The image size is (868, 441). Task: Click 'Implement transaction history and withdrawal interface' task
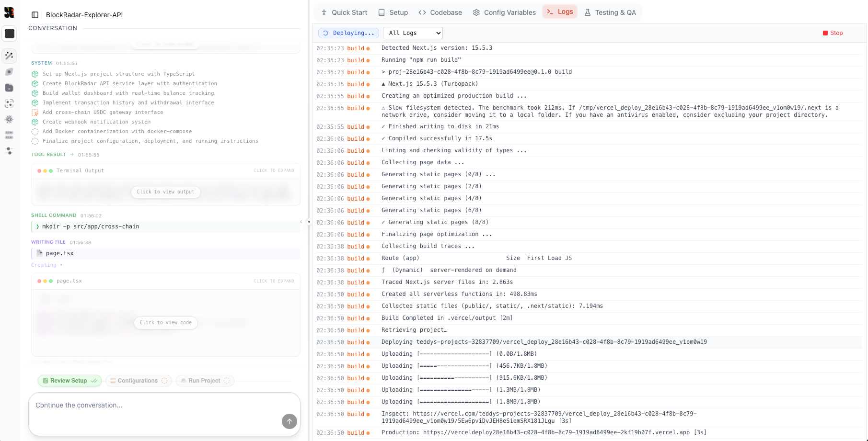tap(128, 103)
